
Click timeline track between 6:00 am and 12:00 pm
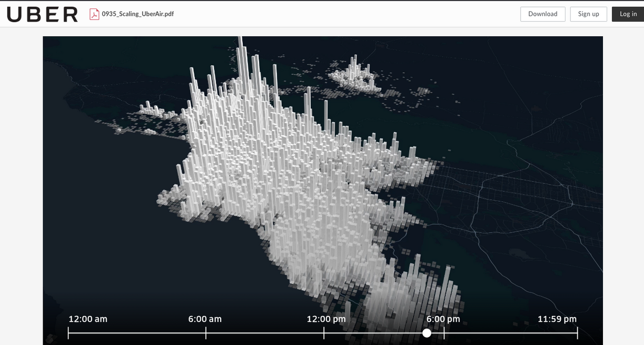point(265,333)
